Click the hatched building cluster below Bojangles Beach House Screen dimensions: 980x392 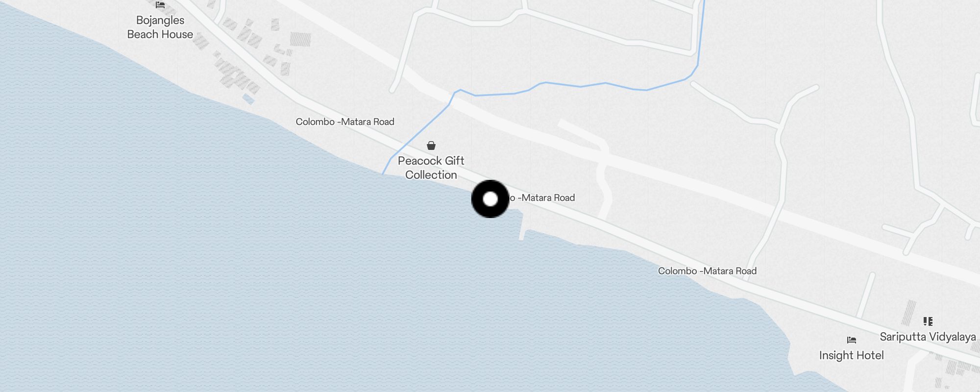click(235, 73)
